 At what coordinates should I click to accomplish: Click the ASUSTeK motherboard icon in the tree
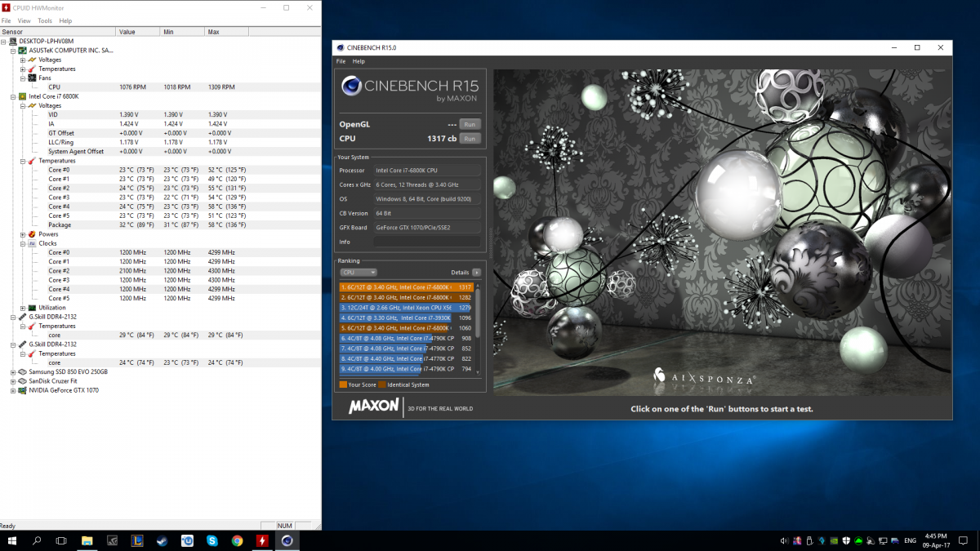23,50
